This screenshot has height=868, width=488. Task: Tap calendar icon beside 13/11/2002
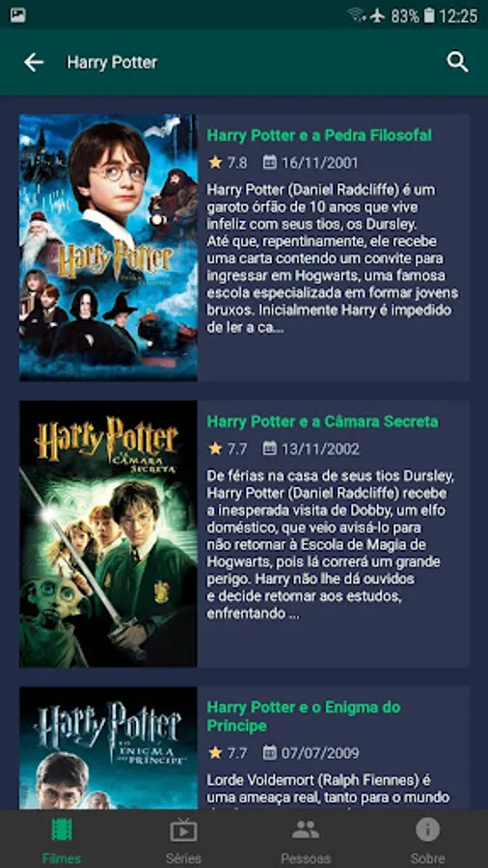269,448
